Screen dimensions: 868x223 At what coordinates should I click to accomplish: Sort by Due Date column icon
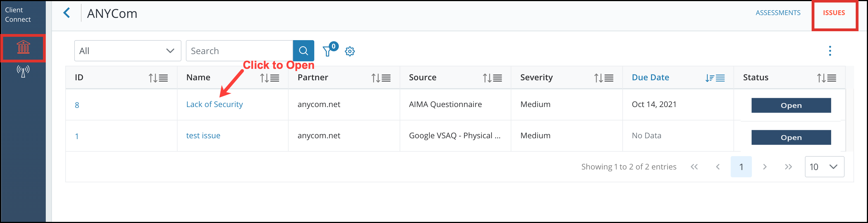pos(715,78)
